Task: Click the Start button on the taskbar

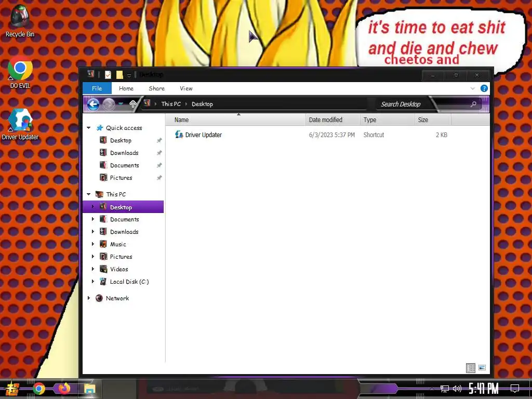Action: [x=12, y=389]
